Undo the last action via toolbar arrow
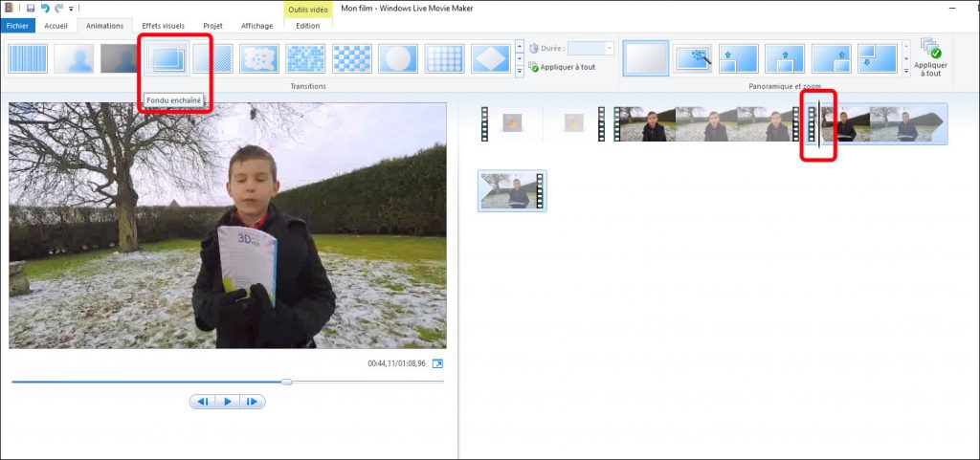980x460 pixels. 45,9
